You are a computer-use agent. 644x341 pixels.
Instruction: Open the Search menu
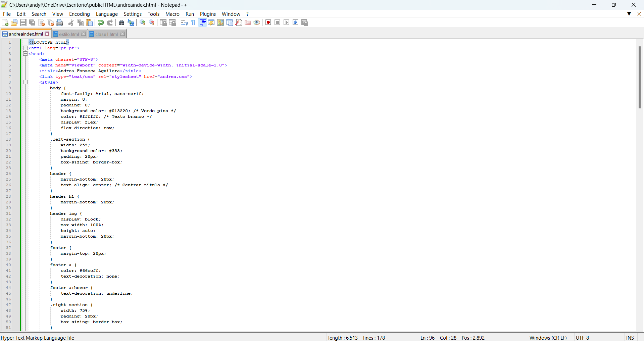coord(39,14)
